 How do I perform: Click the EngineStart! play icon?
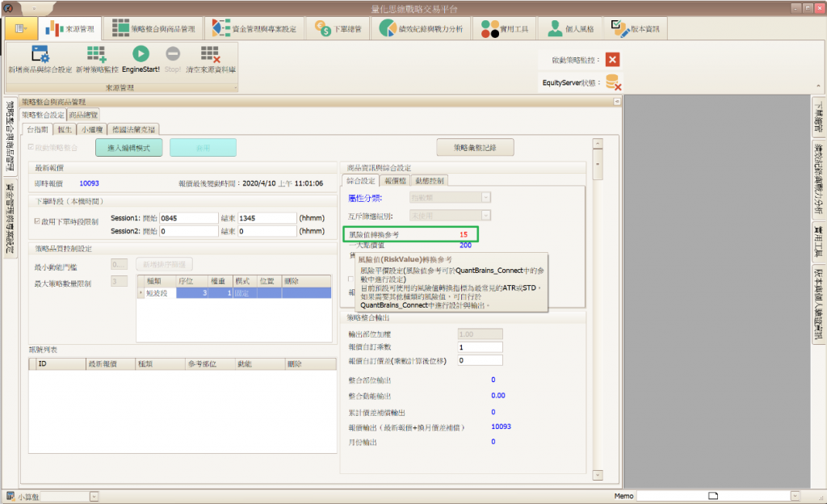[141, 54]
